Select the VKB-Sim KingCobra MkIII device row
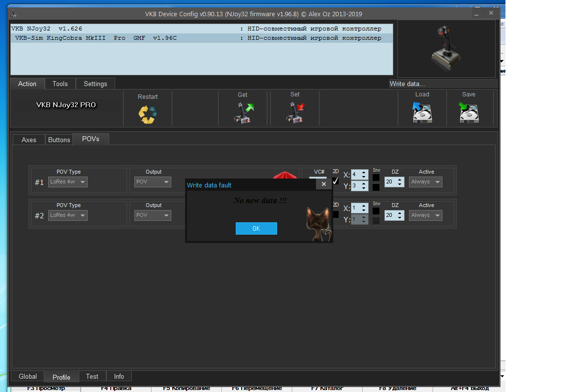 click(x=202, y=38)
